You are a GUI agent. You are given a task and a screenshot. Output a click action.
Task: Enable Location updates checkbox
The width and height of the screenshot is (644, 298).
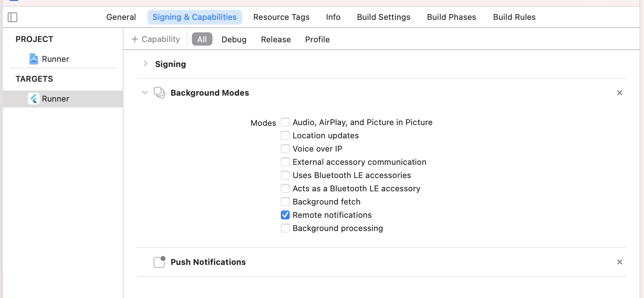[285, 135]
